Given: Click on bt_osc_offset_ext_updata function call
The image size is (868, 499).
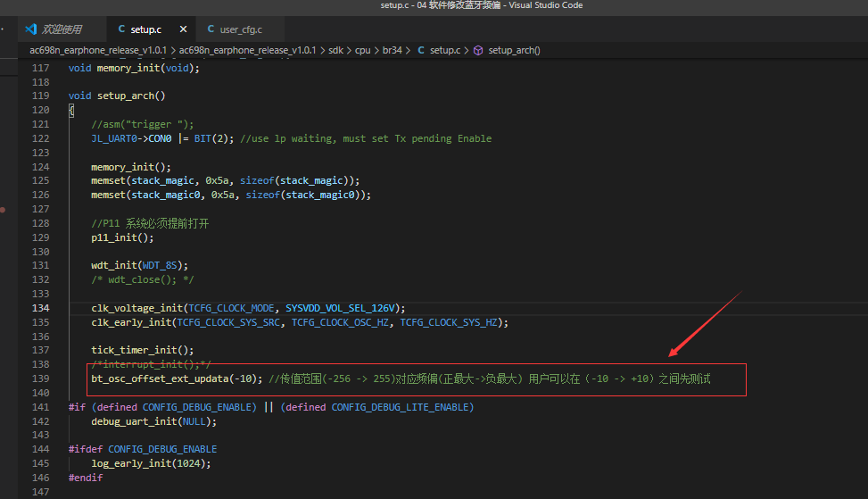Looking at the screenshot, I should pyautogui.click(x=177, y=378).
